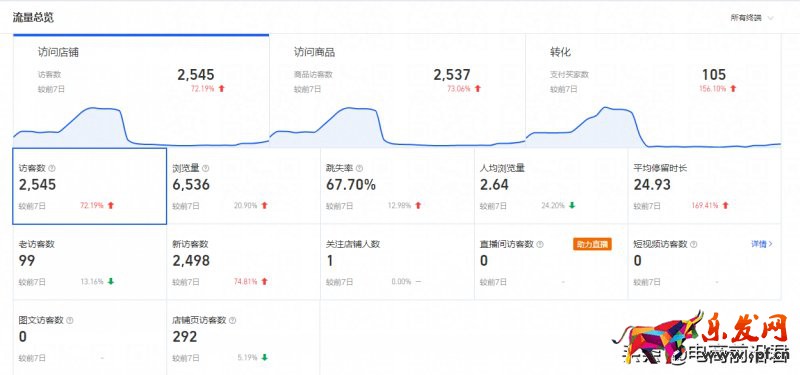
Task: Click the 老访客数 label
Action: coord(36,244)
